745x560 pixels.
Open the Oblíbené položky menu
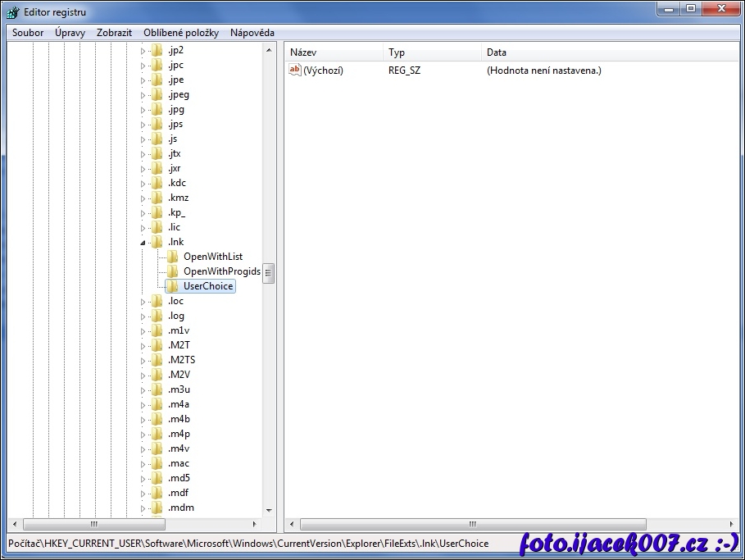click(x=181, y=33)
